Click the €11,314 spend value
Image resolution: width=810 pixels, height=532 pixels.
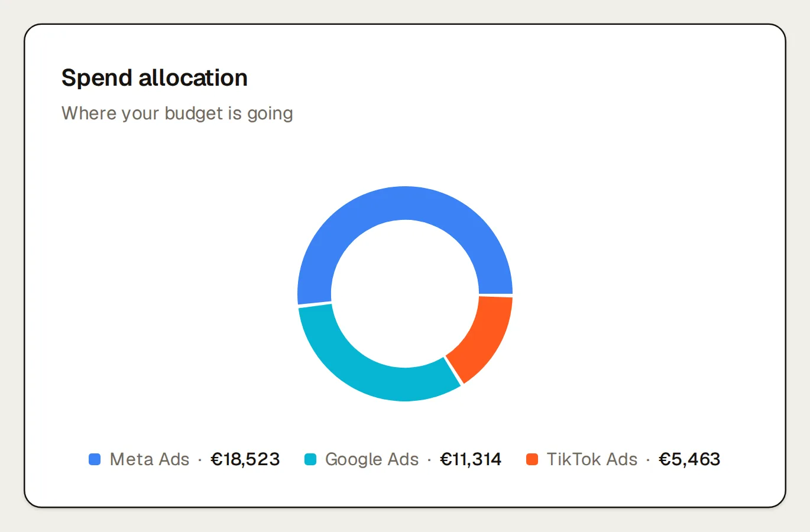(471, 459)
